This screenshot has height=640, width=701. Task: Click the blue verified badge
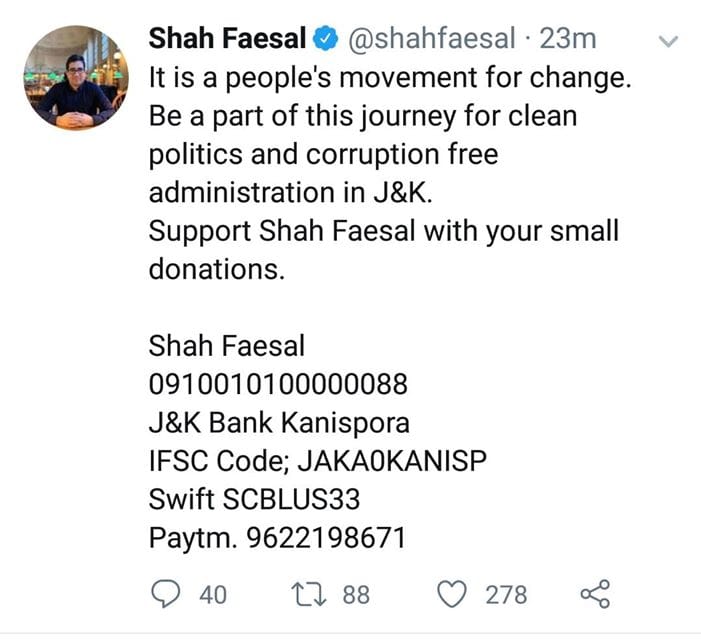[325, 40]
